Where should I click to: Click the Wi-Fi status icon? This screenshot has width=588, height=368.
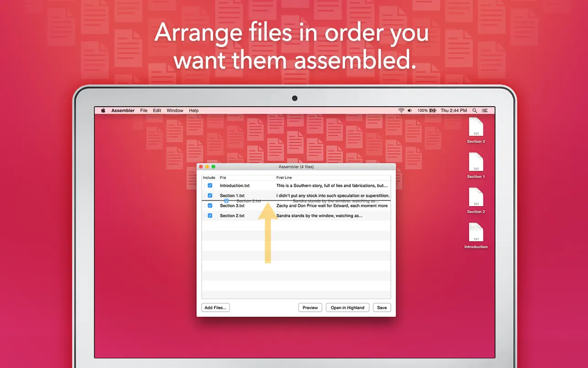[x=401, y=110]
